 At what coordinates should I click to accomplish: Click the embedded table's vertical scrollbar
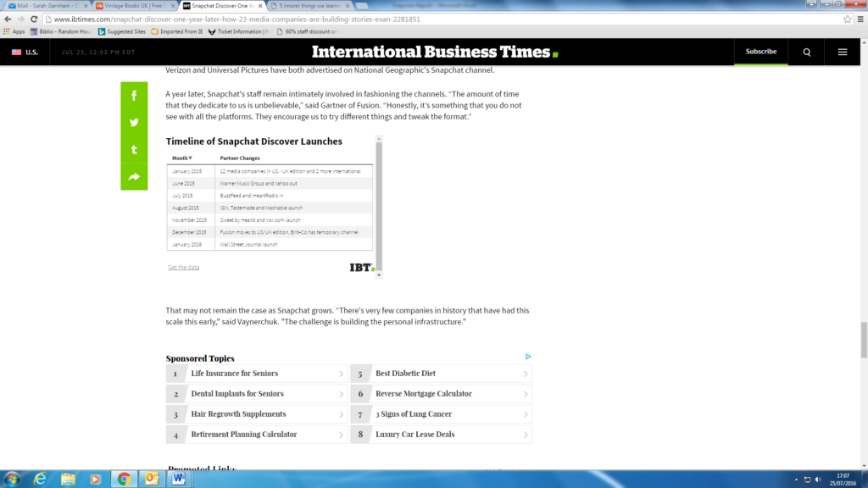click(379, 207)
